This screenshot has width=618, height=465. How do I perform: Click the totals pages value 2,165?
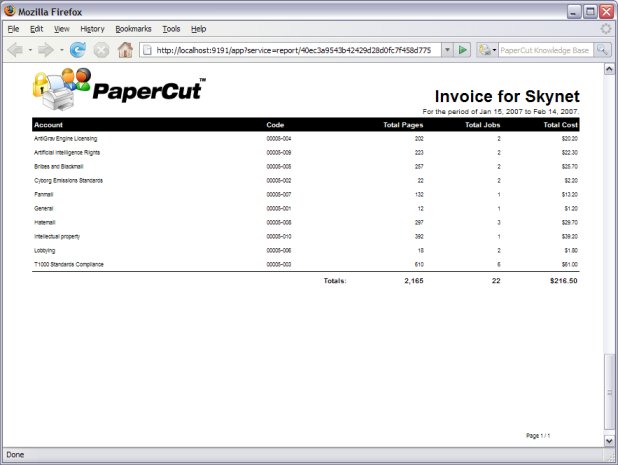414,281
